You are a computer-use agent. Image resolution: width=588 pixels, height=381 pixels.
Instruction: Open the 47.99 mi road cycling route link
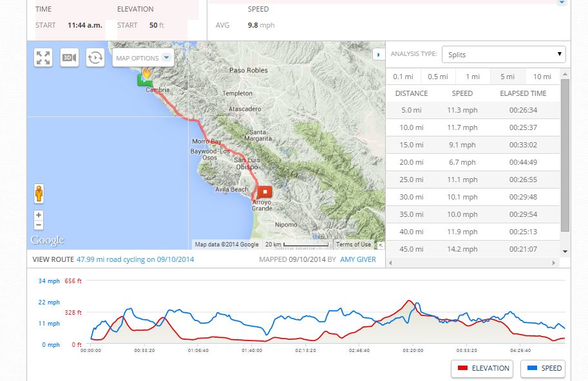[135, 260]
